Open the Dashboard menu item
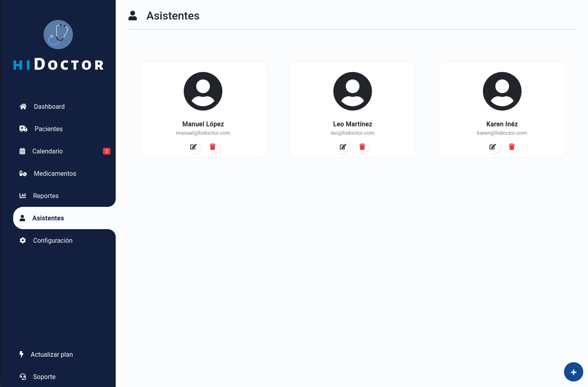588x387 pixels. pos(49,106)
